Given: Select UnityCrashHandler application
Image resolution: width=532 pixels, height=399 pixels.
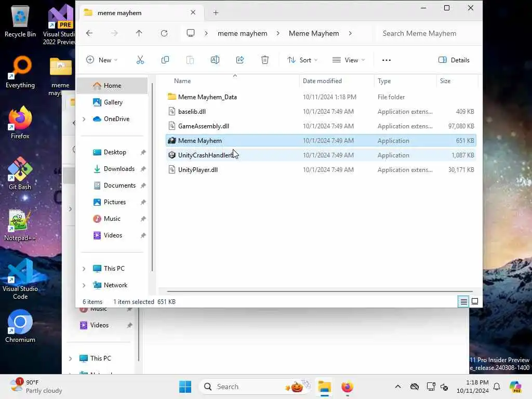Looking at the screenshot, I should tap(321, 155).
